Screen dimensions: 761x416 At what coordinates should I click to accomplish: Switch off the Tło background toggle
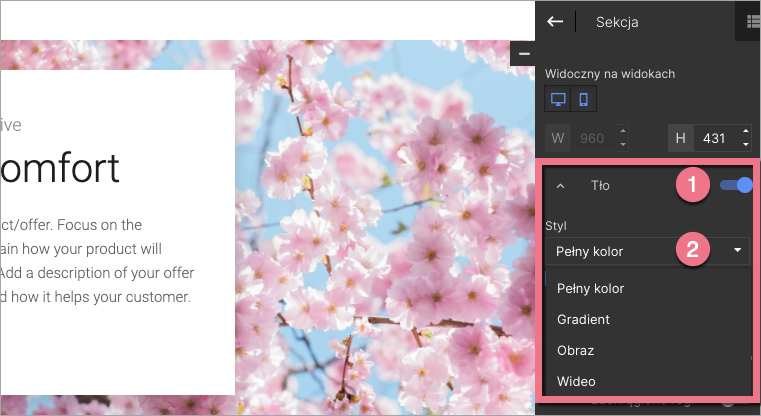[x=735, y=185]
